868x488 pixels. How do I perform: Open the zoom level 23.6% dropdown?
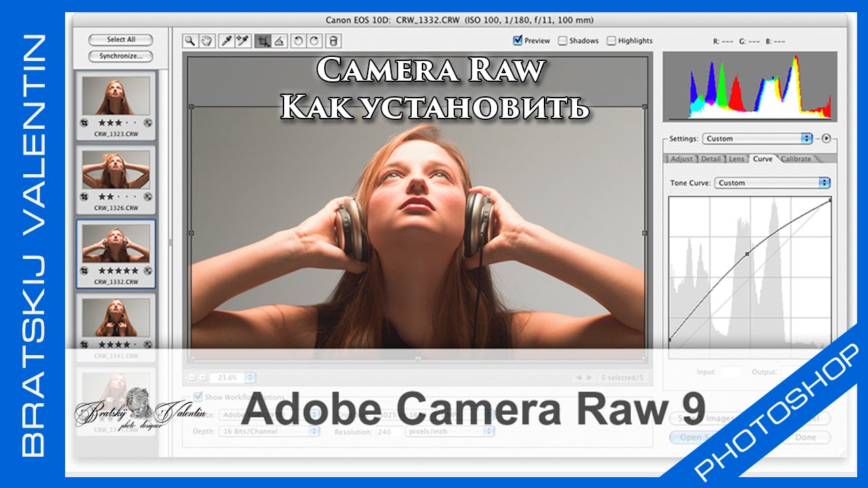coord(232,377)
